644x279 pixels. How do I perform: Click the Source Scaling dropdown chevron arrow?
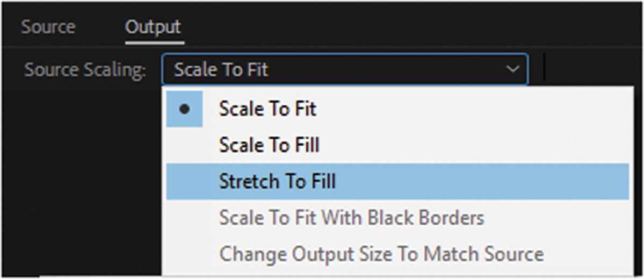pyautogui.click(x=513, y=69)
